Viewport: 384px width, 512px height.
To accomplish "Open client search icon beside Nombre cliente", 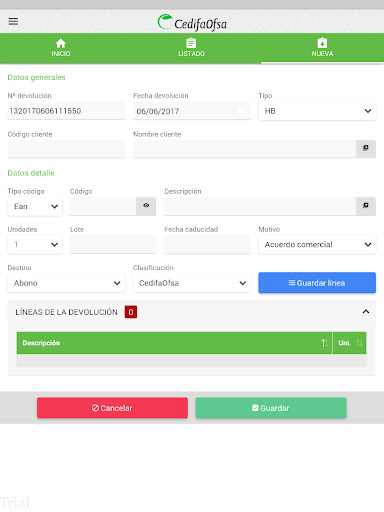I will 366,149.
